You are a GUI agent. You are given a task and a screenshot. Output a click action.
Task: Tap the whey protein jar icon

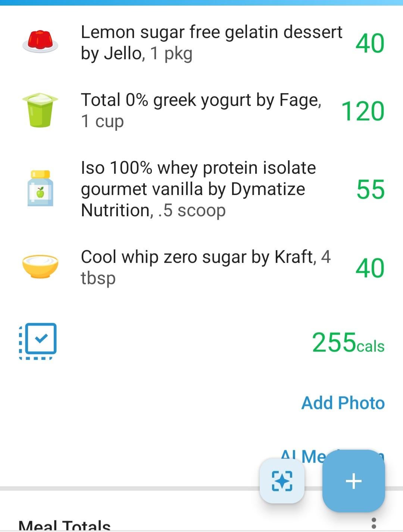[x=40, y=188]
